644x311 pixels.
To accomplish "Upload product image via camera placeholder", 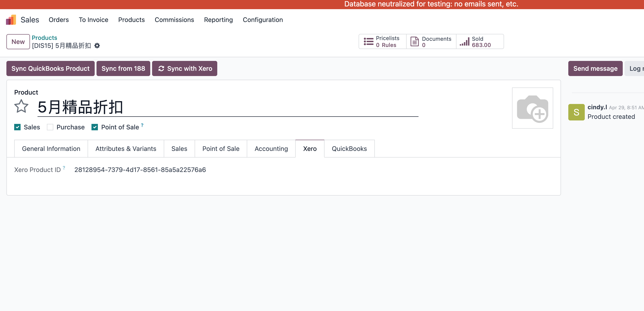I will [532, 108].
